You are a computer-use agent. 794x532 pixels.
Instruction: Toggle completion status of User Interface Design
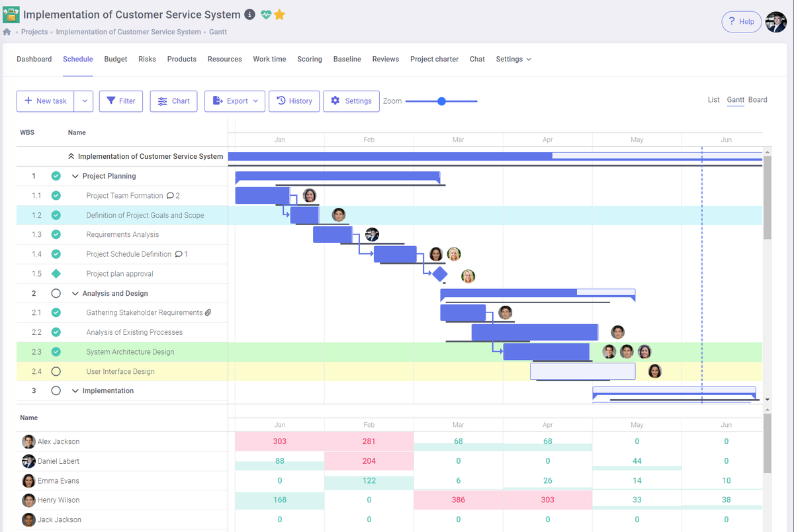[x=56, y=371]
